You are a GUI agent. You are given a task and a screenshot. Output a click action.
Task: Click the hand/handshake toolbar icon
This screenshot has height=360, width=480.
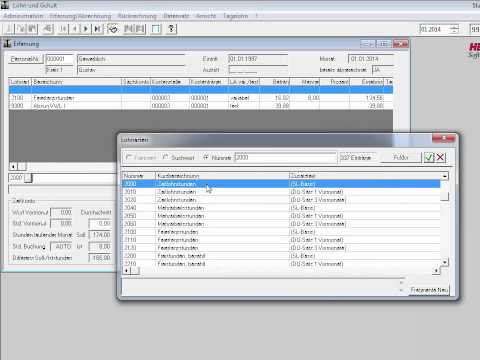(113, 29)
